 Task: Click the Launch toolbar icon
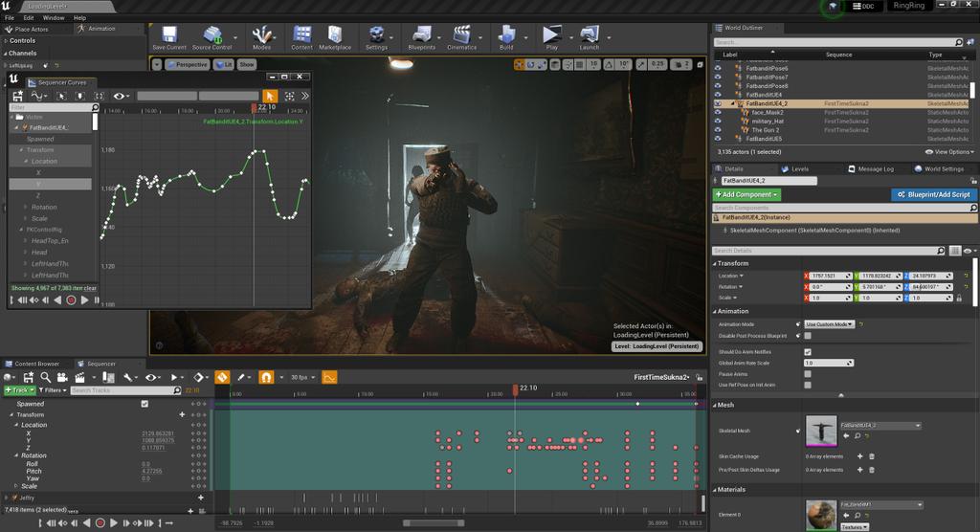tap(590, 37)
